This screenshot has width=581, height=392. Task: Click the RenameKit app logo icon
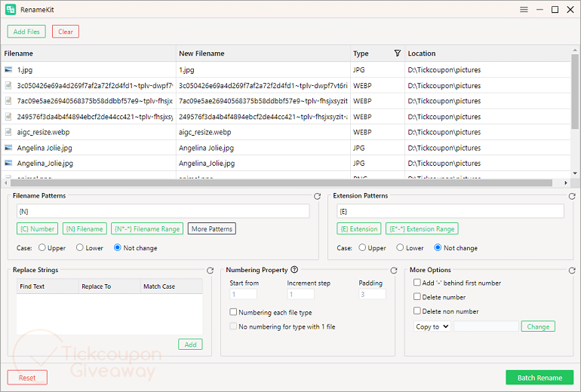11,10
